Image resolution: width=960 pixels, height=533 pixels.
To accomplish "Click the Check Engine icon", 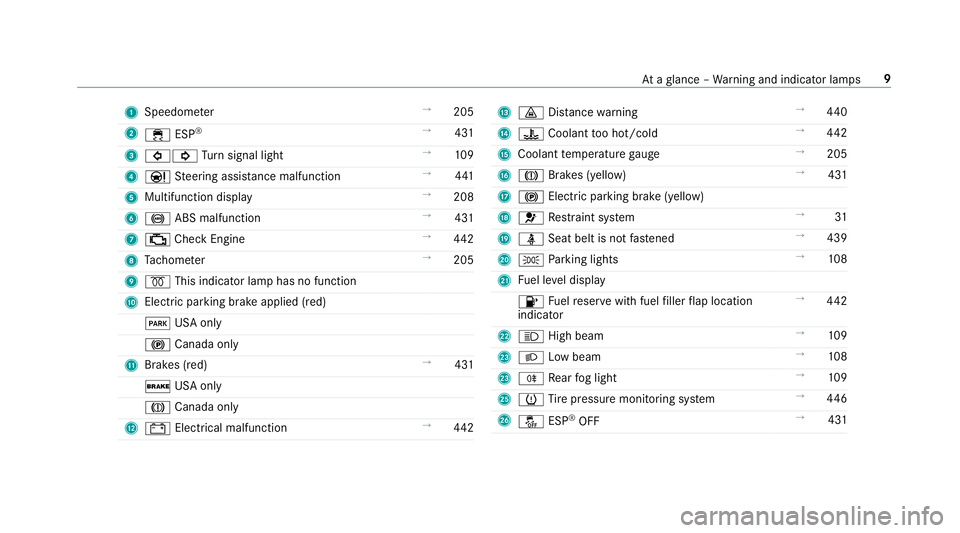I will point(157,239).
